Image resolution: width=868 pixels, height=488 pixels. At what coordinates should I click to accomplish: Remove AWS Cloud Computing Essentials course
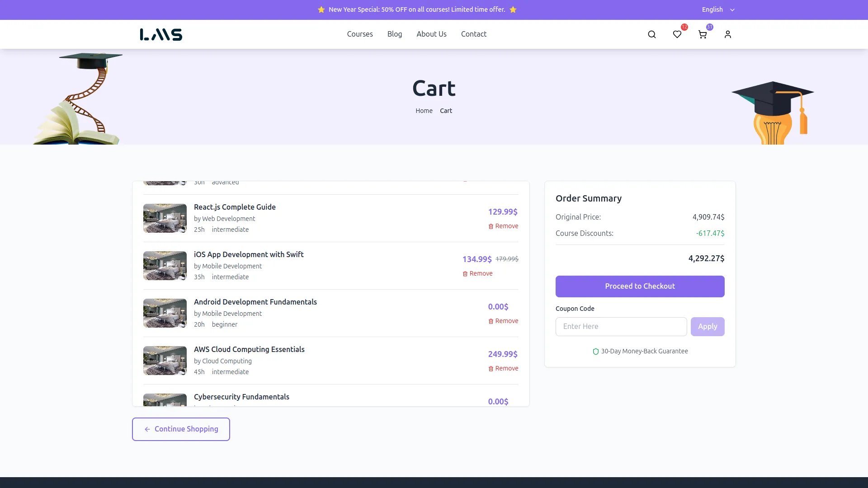pos(503,369)
